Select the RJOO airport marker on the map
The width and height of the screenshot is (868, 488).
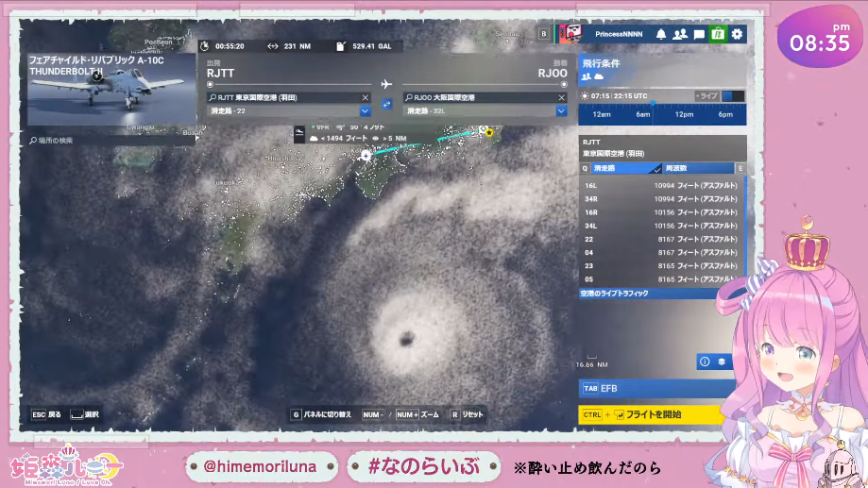tap(366, 156)
